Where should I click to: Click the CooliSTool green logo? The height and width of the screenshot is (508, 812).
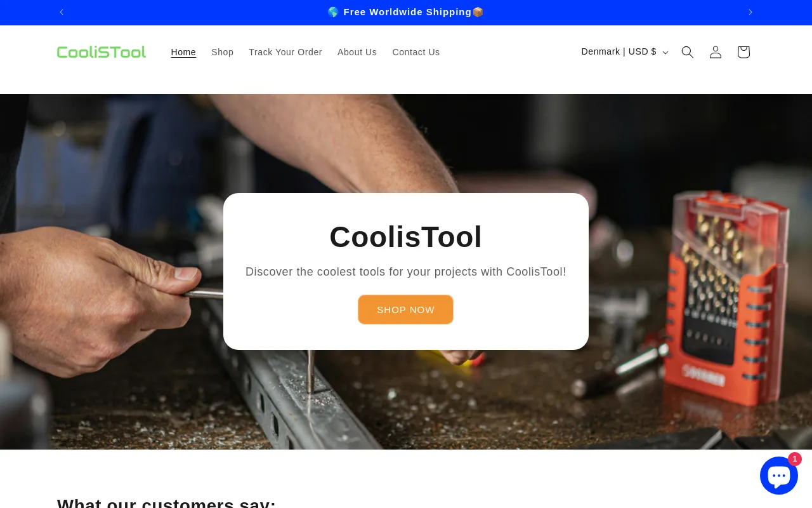click(x=101, y=52)
